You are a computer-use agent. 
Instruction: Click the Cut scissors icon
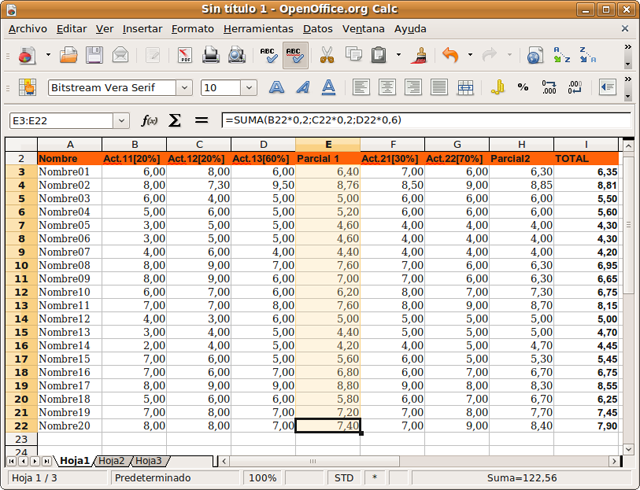click(x=327, y=55)
